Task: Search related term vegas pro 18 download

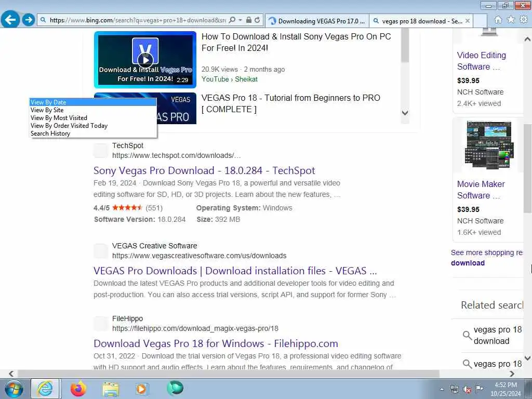Action: tap(497, 335)
